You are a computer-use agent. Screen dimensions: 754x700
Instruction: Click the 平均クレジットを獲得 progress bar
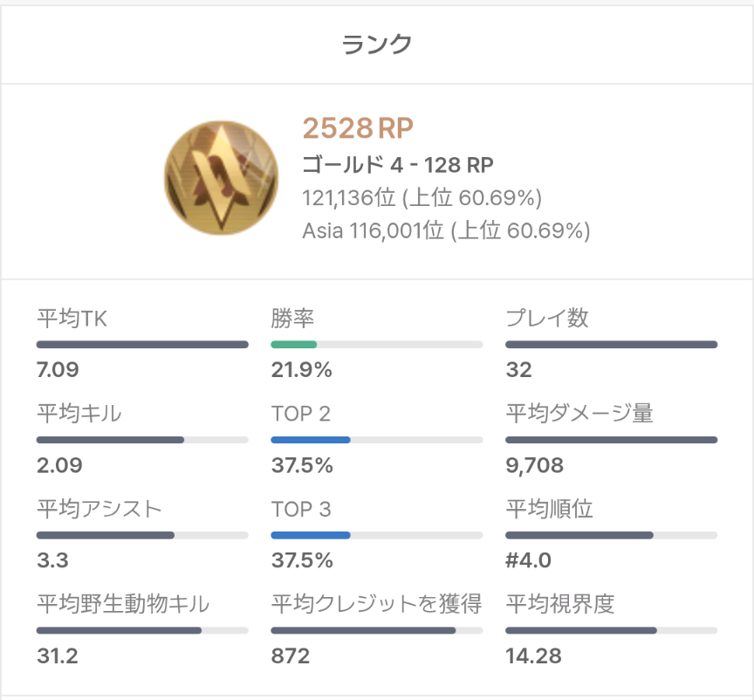pyautogui.click(x=376, y=630)
